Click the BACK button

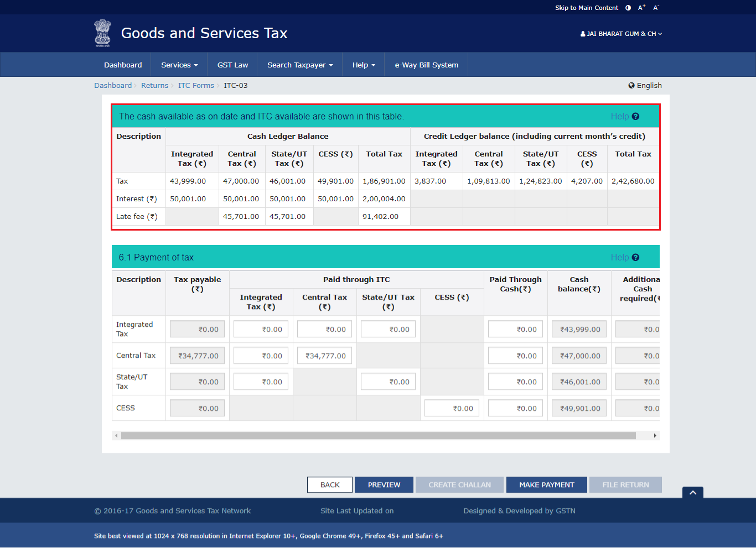pos(330,485)
